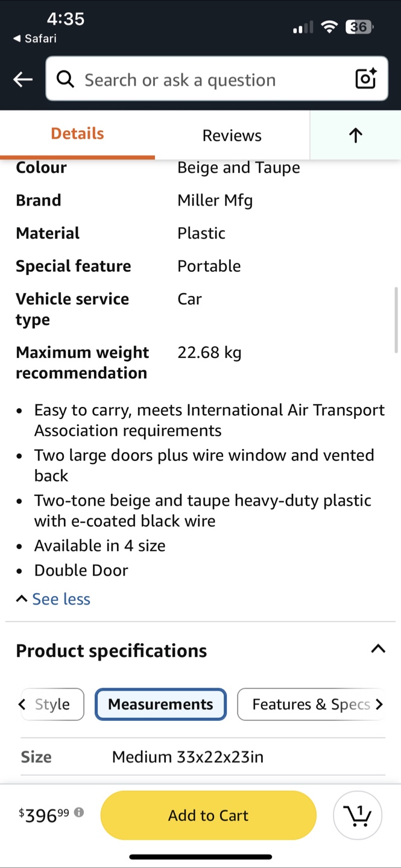
Task: Open the shopping cart icon
Action: pos(358,815)
